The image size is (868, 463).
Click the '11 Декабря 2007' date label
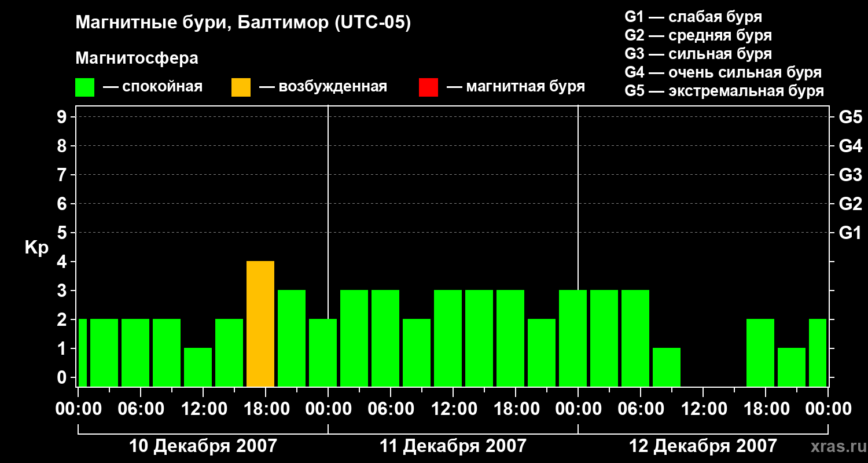pyautogui.click(x=453, y=446)
